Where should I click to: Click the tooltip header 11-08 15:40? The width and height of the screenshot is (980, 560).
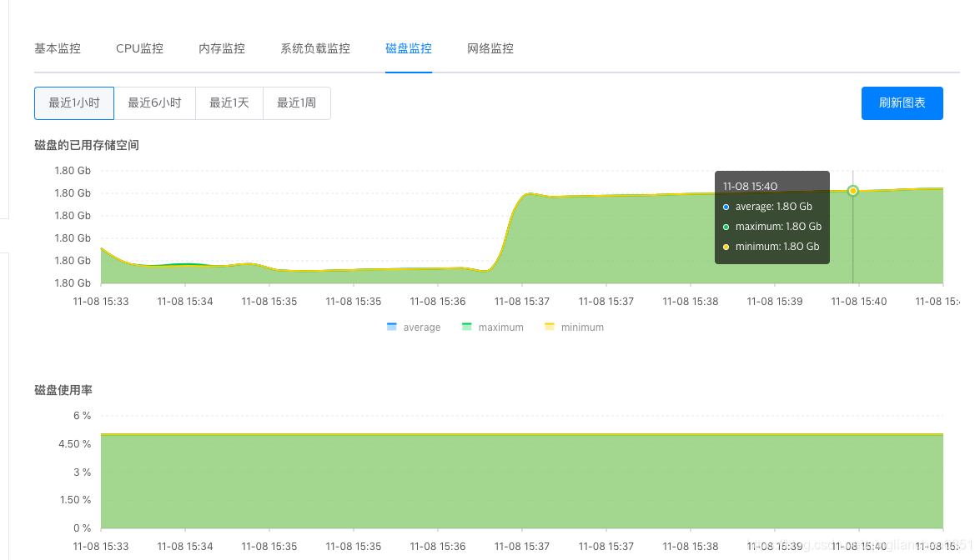click(x=750, y=187)
